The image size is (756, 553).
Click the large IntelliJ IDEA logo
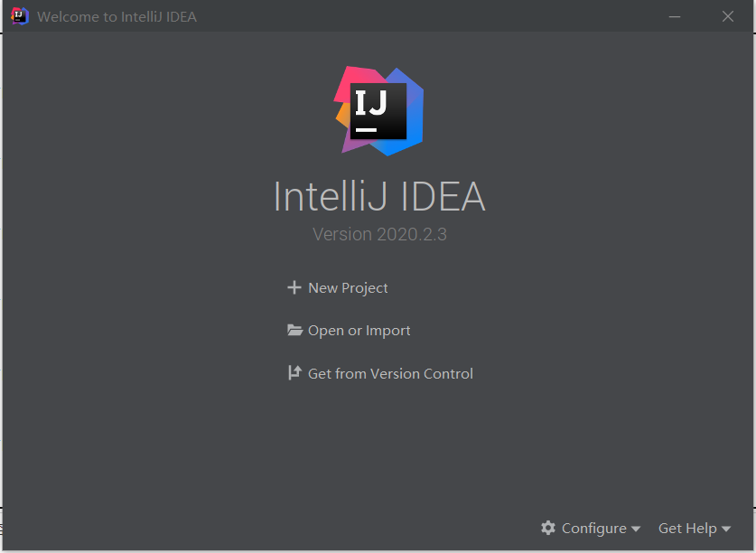pos(379,110)
